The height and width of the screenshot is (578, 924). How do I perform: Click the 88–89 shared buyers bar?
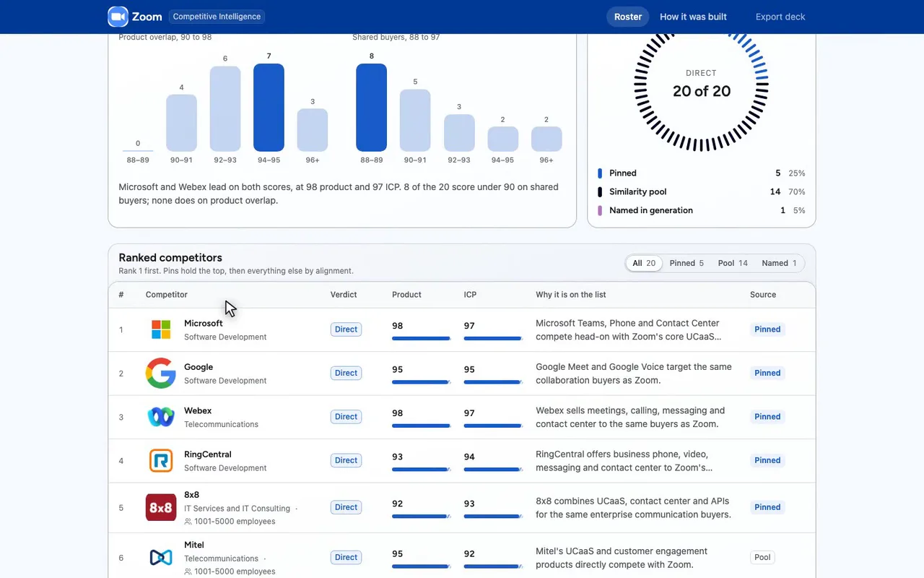(x=371, y=108)
